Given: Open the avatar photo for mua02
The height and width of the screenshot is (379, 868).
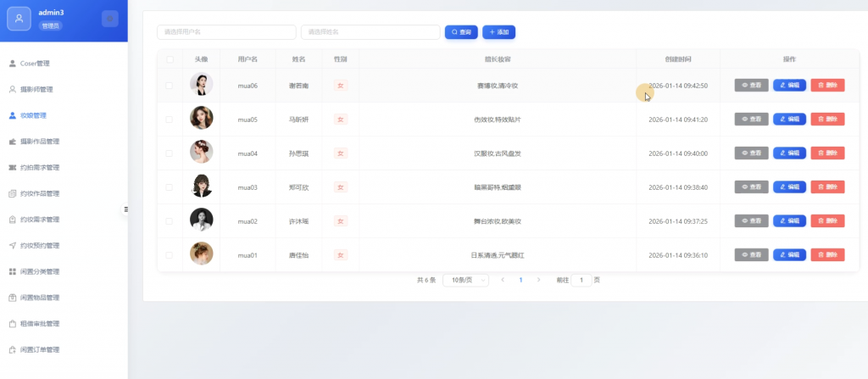Looking at the screenshot, I should point(202,220).
